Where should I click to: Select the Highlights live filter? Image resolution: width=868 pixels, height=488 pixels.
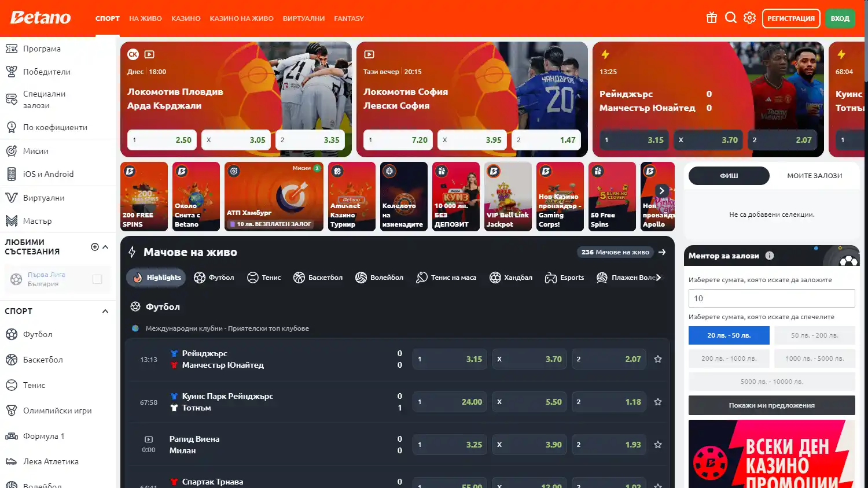pyautogui.click(x=156, y=278)
